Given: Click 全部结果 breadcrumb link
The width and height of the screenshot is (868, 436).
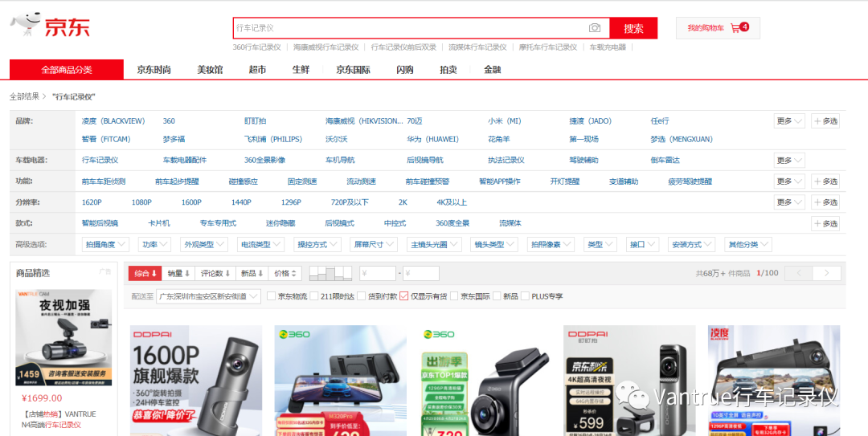Looking at the screenshot, I should 24,96.
